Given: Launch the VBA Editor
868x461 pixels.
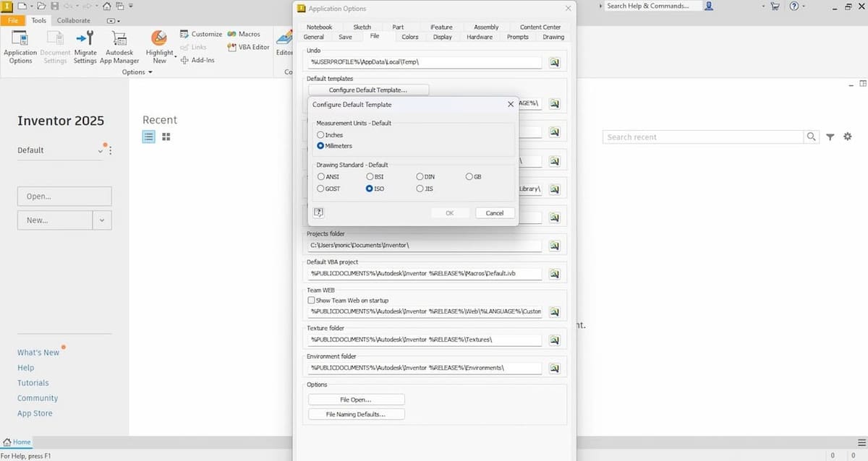Looking at the screenshot, I should pyautogui.click(x=248, y=47).
